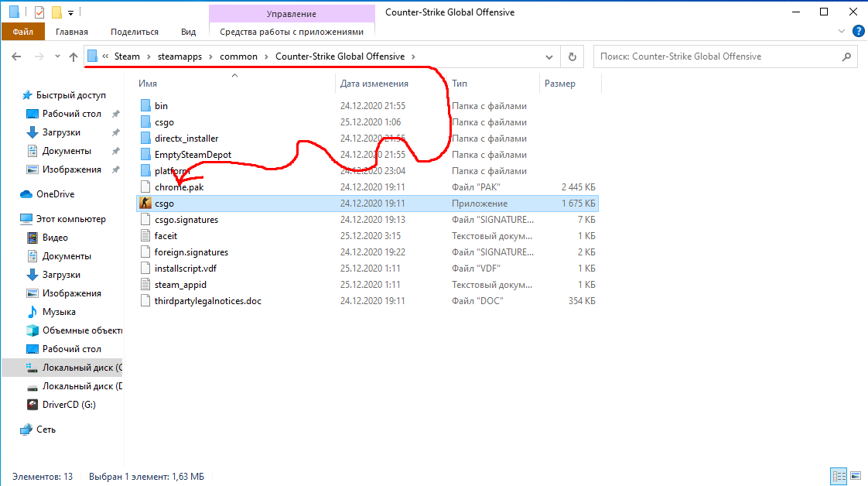Switch to details view layout icon

(x=839, y=476)
